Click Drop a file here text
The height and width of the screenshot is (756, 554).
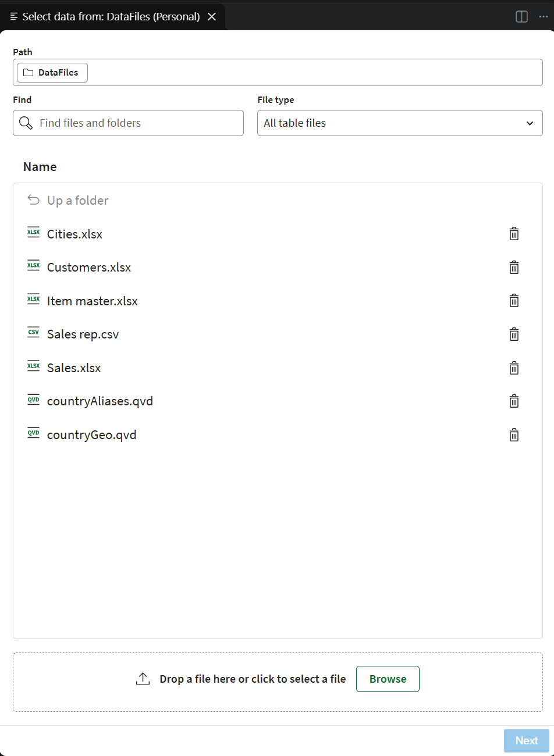[253, 679]
